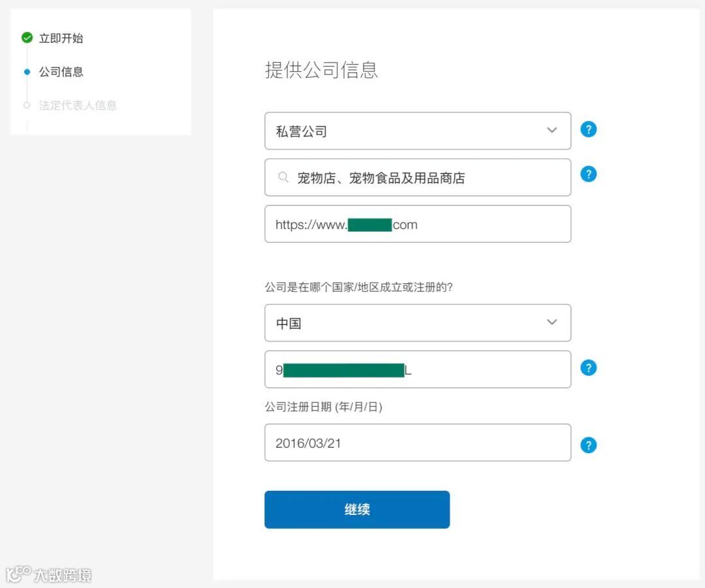Open help icon beside registration number field
Image resolution: width=705 pixels, height=588 pixels.
pyautogui.click(x=588, y=368)
